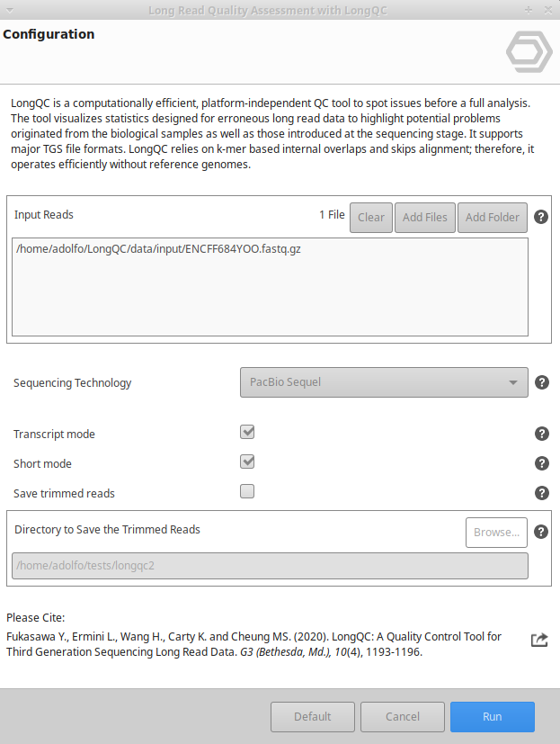The width and height of the screenshot is (560, 744).
Task: Open help for Sequencing Technology
Action: point(541,382)
